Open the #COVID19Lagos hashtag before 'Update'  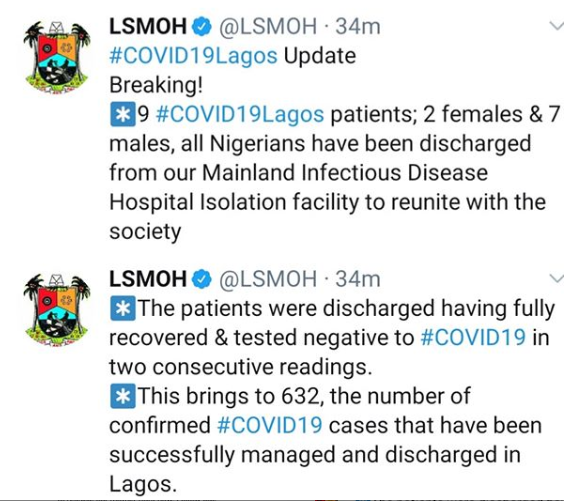(x=193, y=56)
